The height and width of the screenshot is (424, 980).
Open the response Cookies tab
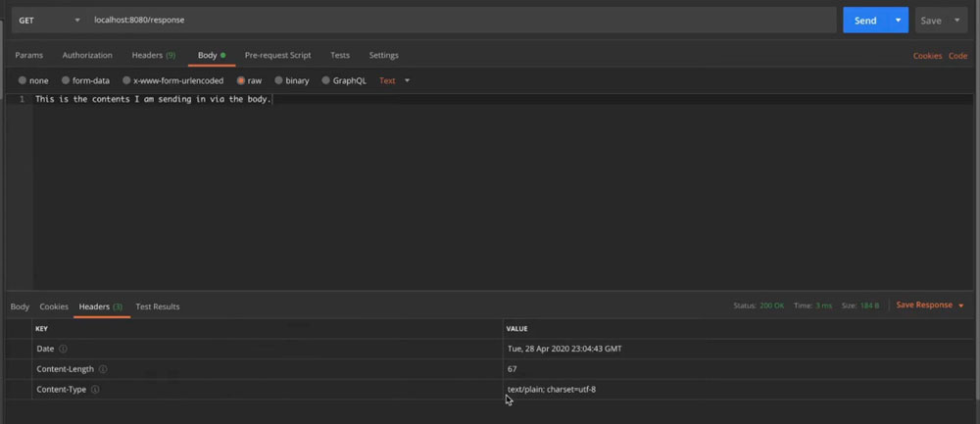[x=54, y=306]
